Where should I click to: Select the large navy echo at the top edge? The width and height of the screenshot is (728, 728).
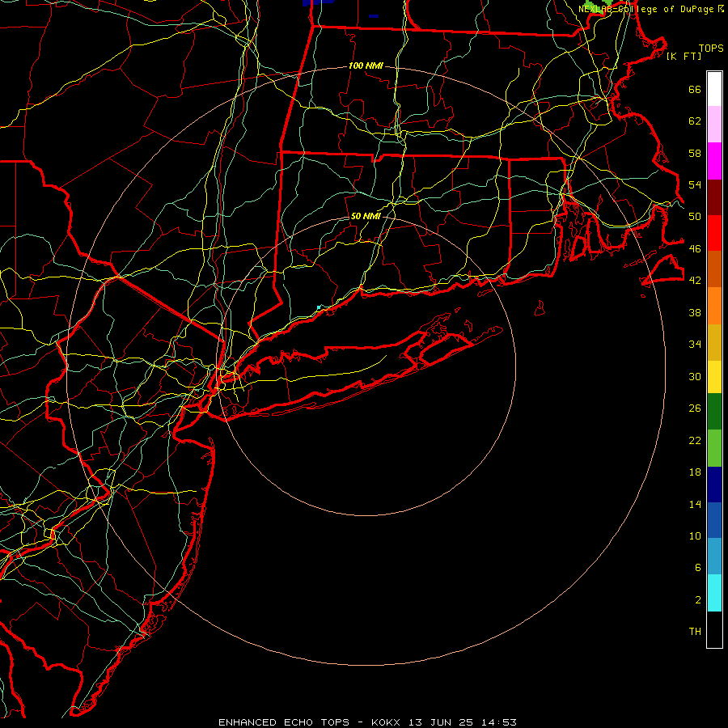tap(319, 2)
